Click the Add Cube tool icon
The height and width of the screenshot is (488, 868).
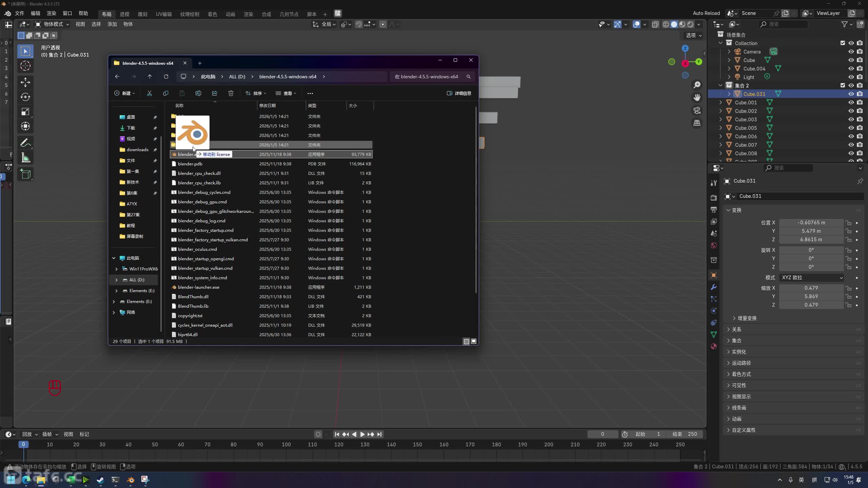(x=25, y=174)
